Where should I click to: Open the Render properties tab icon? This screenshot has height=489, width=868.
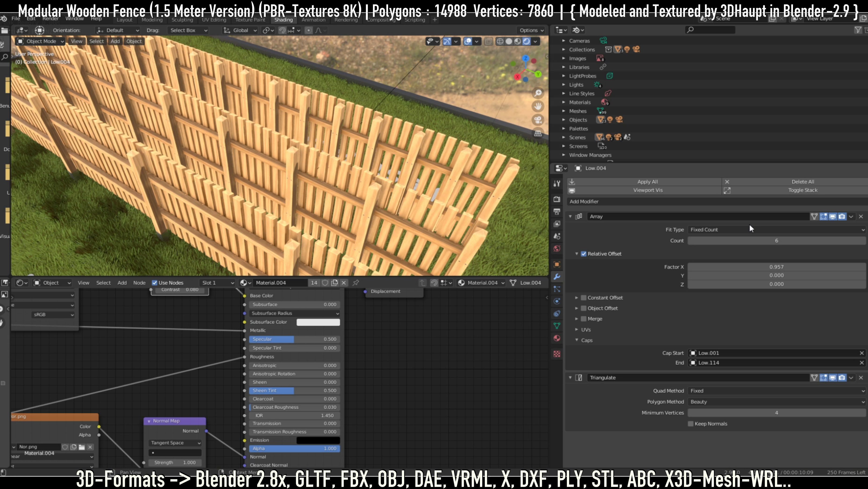(x=557, y=199)
